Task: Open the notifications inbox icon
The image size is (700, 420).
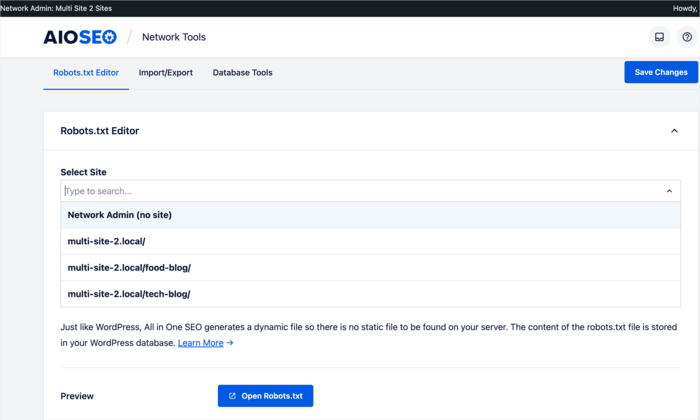Action: (659, 37)
